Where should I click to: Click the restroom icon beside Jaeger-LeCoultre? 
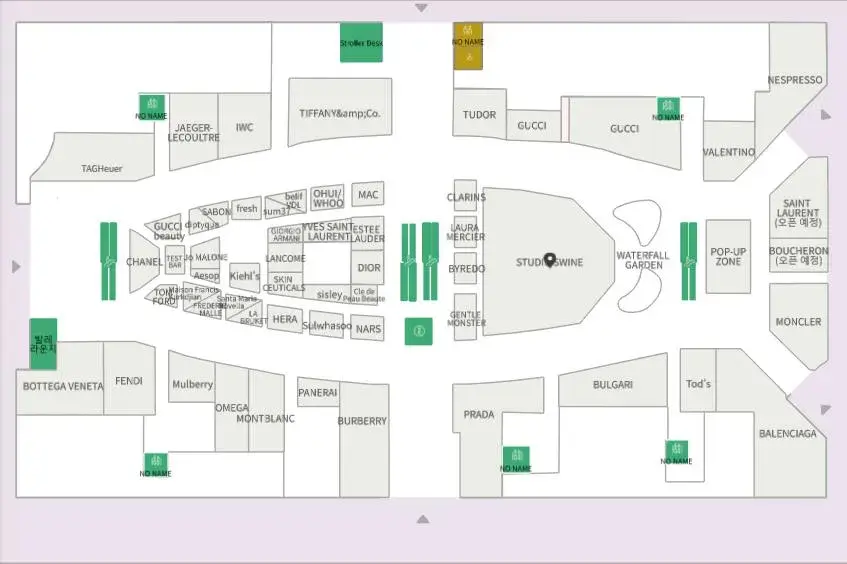(152, 104)
